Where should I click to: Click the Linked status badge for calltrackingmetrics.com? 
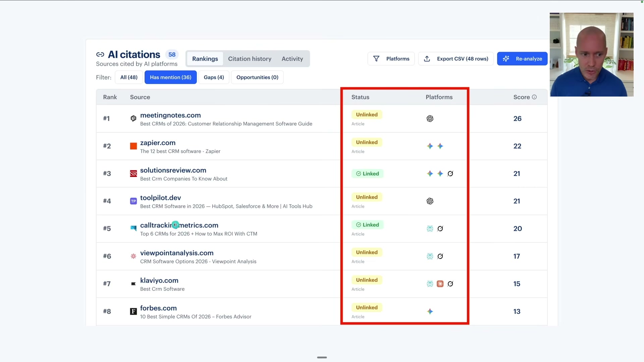tap(367, 225)
